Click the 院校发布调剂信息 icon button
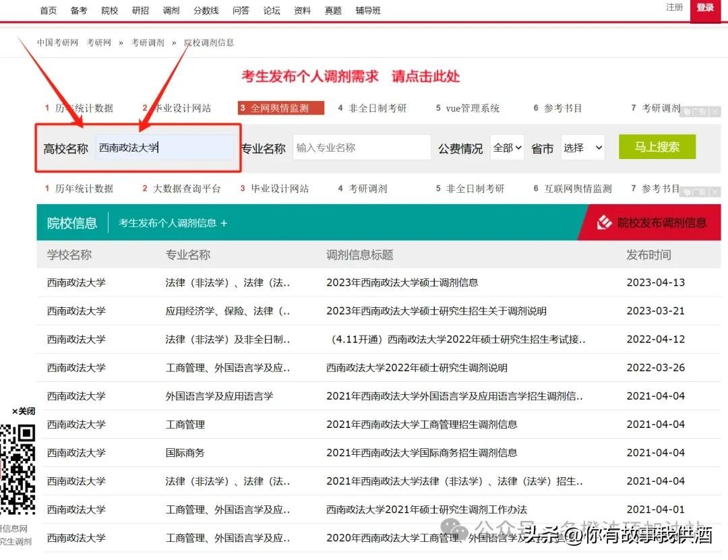 pyautogui.click(x=605, y=223)
